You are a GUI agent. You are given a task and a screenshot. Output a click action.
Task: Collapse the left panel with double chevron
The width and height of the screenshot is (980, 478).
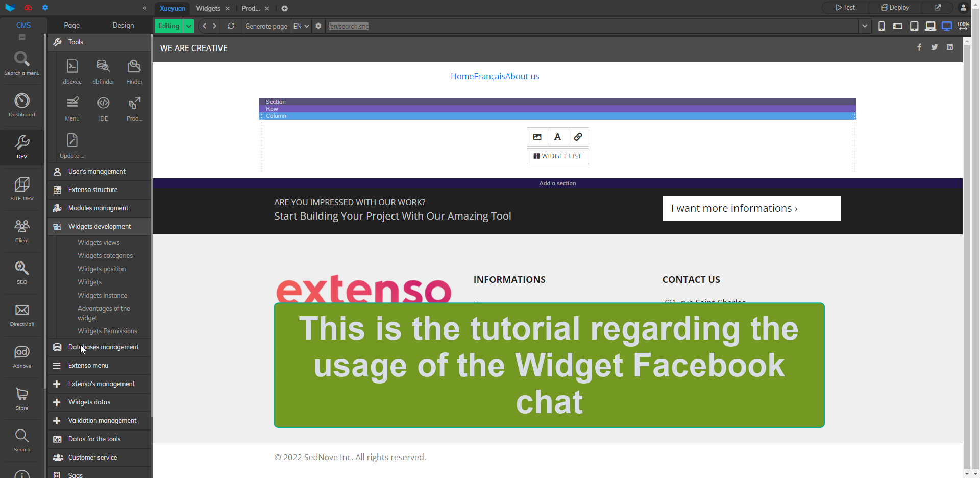[145, 8]
